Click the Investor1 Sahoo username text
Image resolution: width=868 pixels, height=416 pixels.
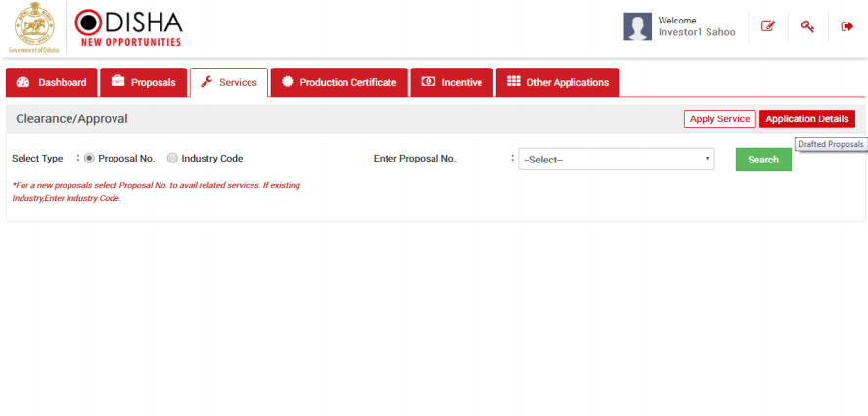697,32
